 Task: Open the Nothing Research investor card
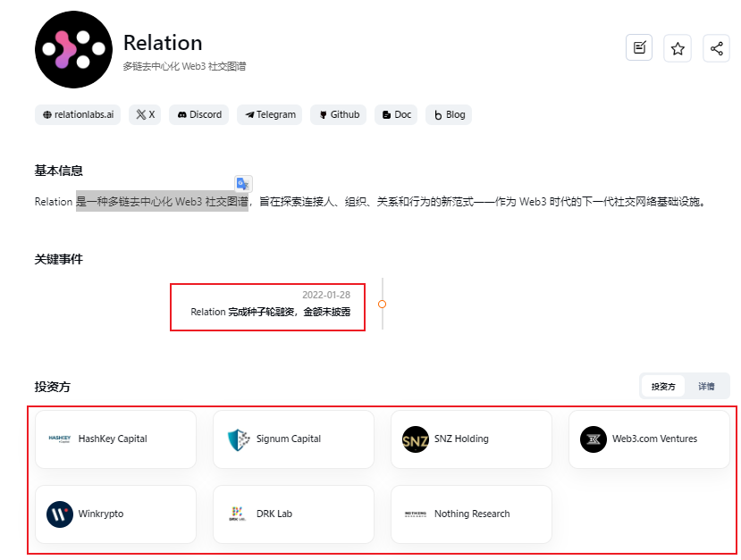click(x=472, y=514)
